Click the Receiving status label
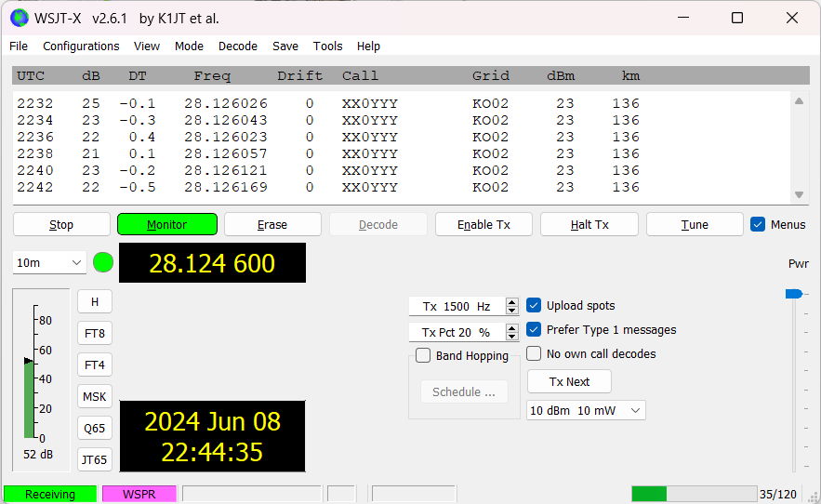Screen dimensions: 821x504 tap(50, 494)
